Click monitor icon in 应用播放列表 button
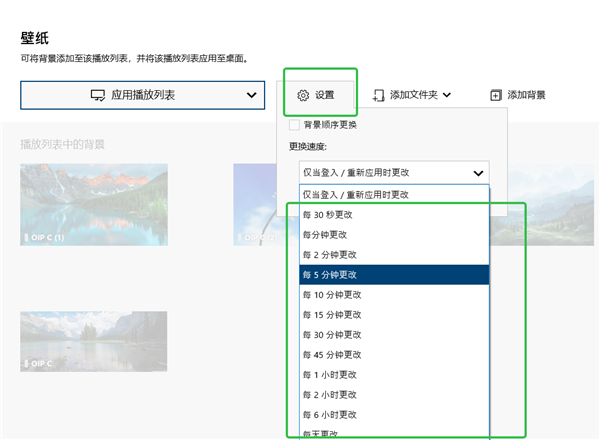 coord(98,95)
